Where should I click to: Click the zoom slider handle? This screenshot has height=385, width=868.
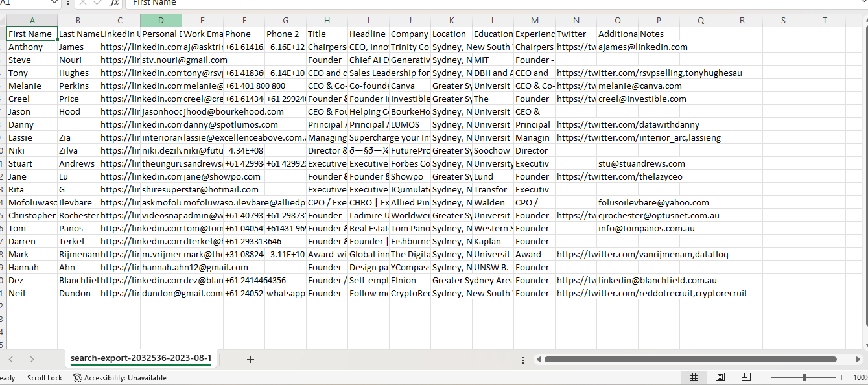point(804,377)
